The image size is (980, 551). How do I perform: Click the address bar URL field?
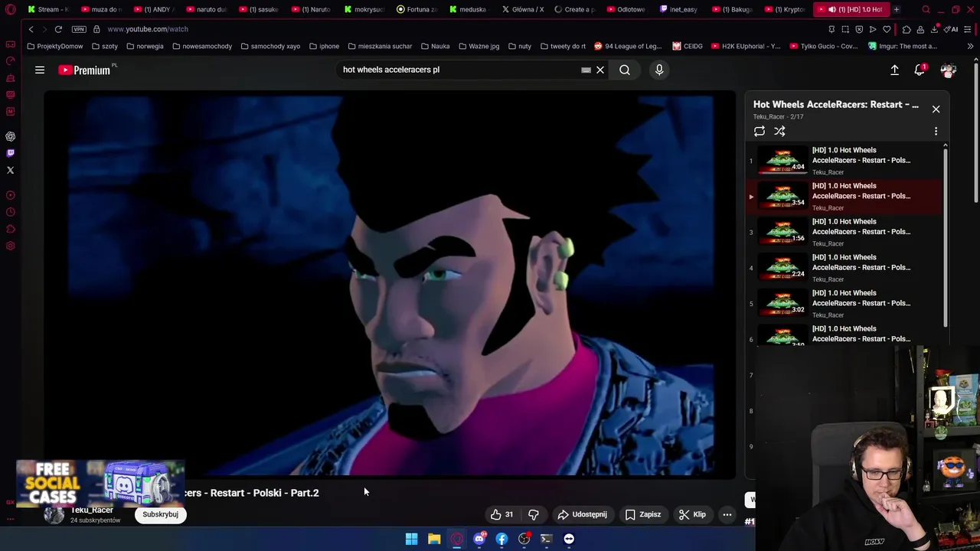tap(459, 29)
